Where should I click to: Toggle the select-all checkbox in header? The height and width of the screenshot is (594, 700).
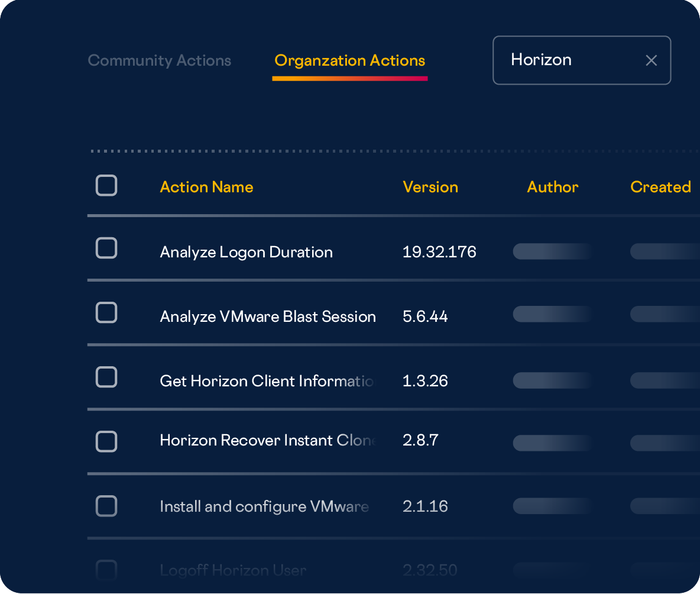(x=106, y=186)
